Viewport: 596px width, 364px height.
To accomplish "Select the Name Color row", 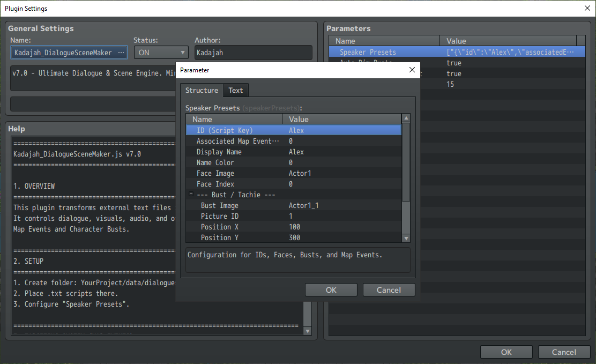I will tap(293, 162).
